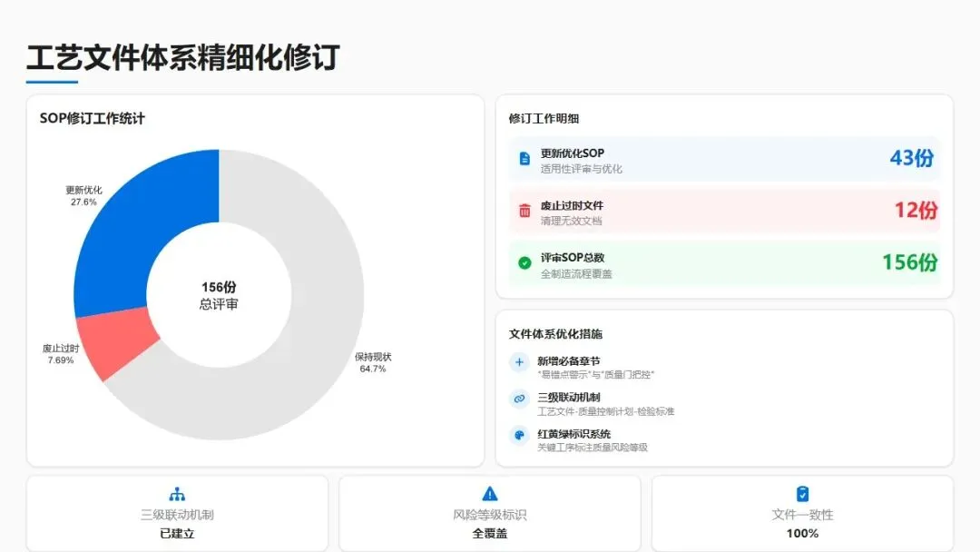Click the palette icon beside 红黄绿标识系统

coord(519,435)
